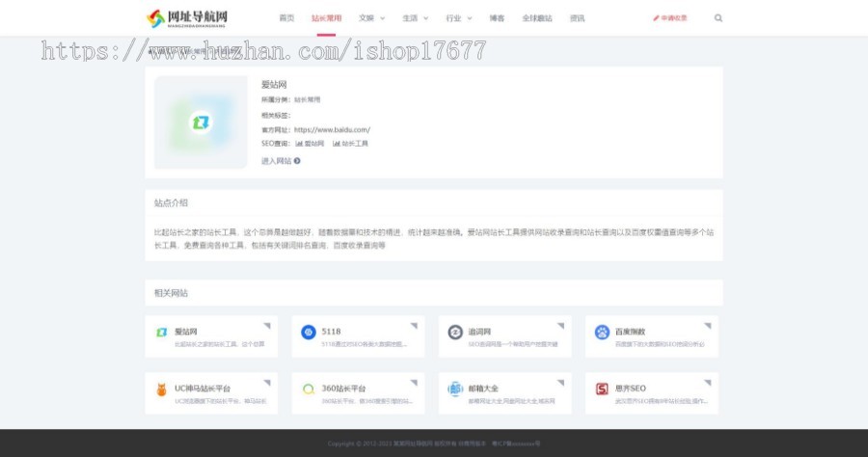Viewport: 868px width, 457px height.
Task: Click corner arrow on 360站长平台 card
Action: [414, 383]
